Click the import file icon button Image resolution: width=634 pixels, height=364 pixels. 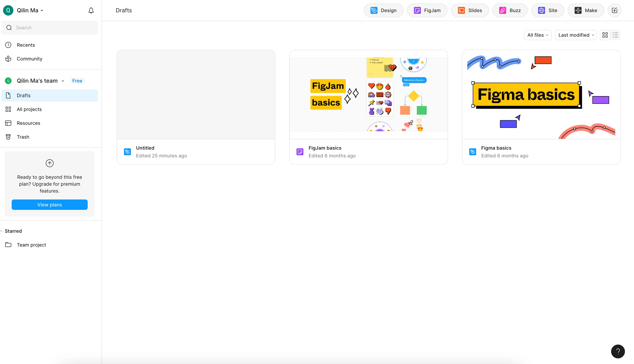point(614,10)
